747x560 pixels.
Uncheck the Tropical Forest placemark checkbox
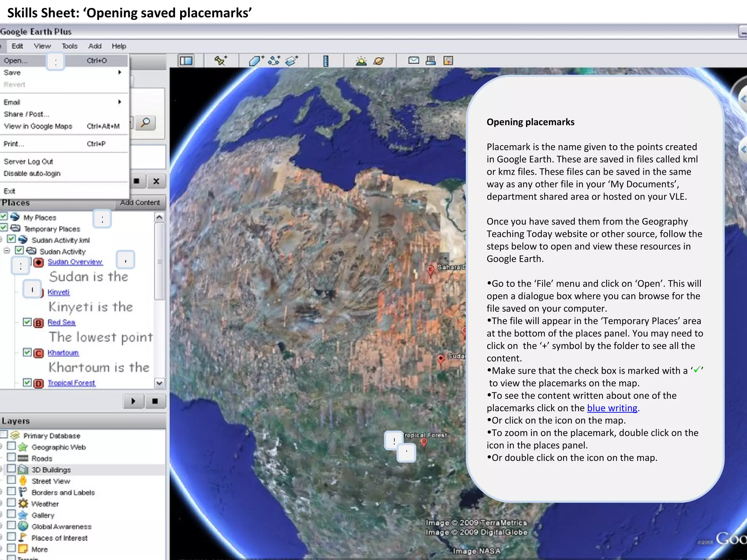point(27,382)
